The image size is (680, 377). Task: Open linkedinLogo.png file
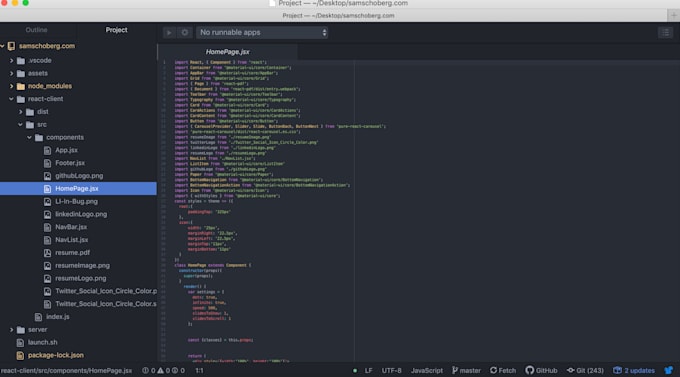pos(81,214)
